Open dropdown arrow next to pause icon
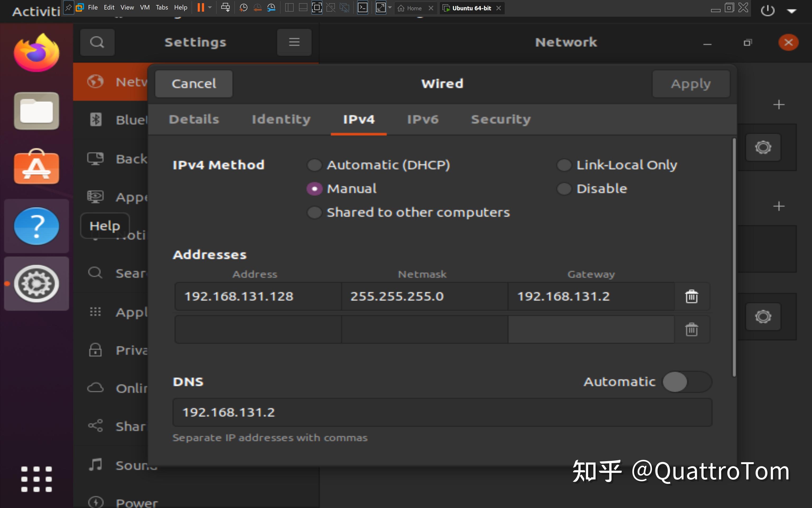Image resolution: width=812 pixels, height=508 pixels. [210, 7]
